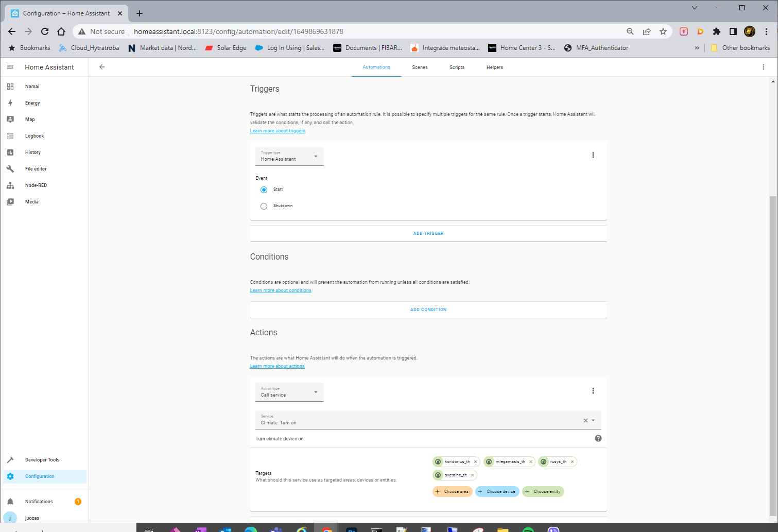Switch to the Scripts tab
Screen dimensions: 778x532
(x=457, y=67)
